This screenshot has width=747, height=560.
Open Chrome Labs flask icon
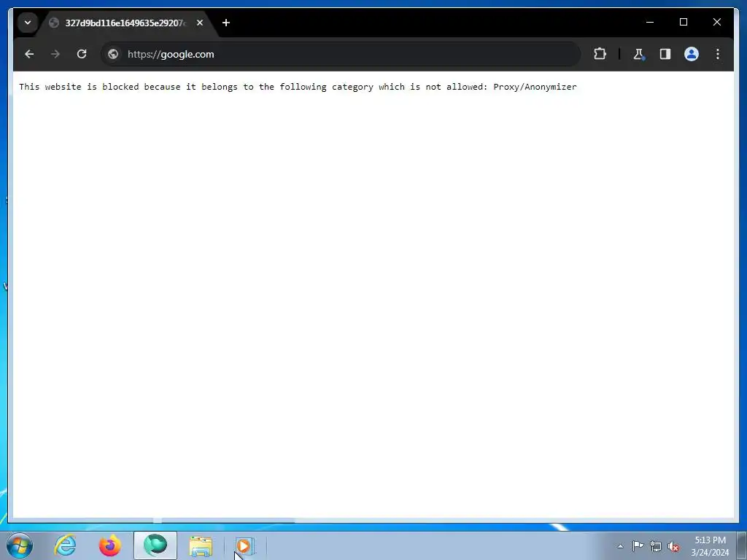point(638,54)
